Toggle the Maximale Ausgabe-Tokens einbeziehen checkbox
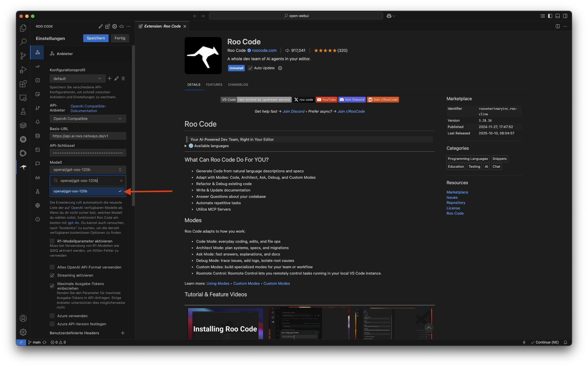Viewport: 588px width, 367px height. (x=52, y=286)
